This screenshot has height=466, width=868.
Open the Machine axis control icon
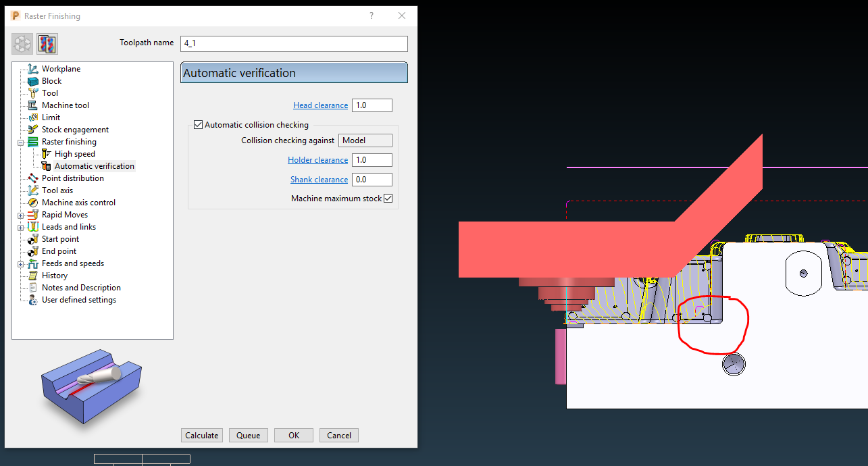[x=32, y=202]
